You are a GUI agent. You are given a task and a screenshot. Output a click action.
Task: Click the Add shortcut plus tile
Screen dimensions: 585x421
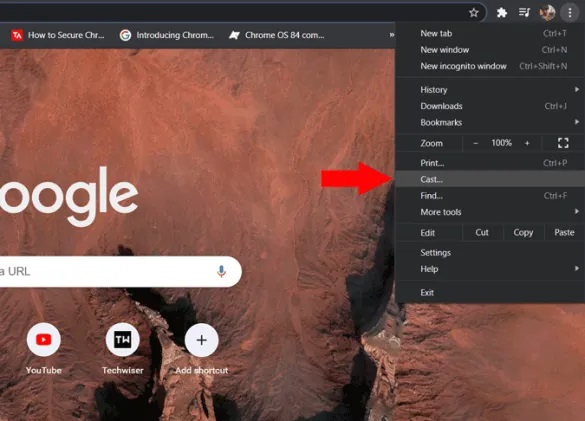pyautogui.click(x=201, y=349)
